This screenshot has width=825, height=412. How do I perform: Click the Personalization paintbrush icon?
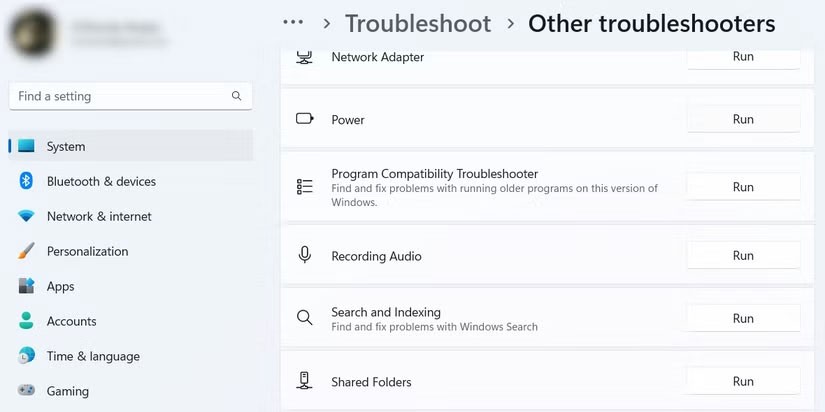(26, 251)
